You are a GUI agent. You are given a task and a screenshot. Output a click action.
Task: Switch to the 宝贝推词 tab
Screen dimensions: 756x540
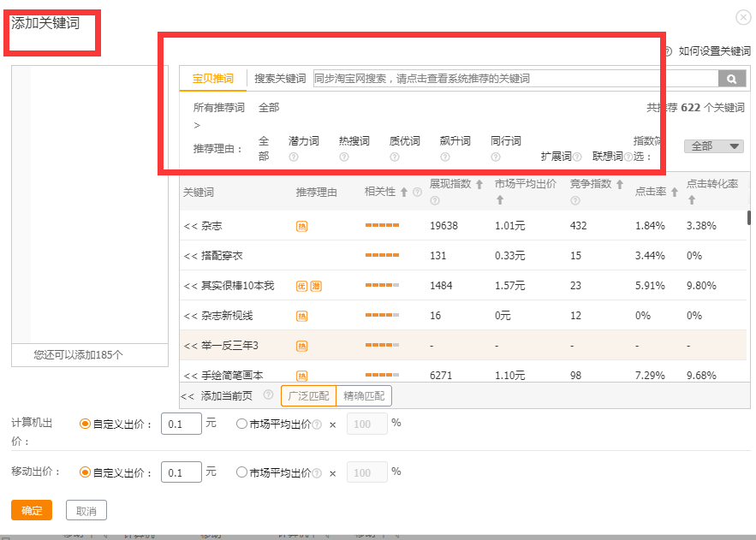(212, 79)
